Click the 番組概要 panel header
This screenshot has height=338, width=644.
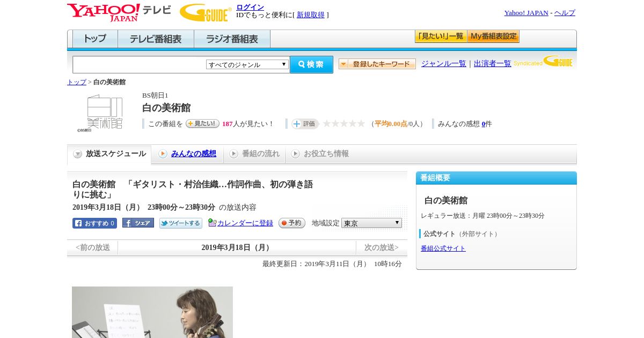coord(496,178)
